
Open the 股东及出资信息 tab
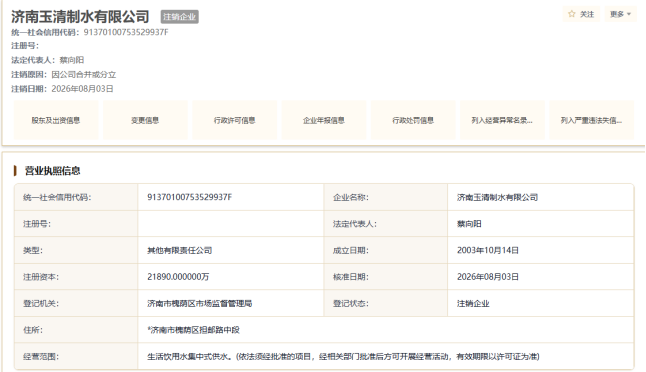56,120
